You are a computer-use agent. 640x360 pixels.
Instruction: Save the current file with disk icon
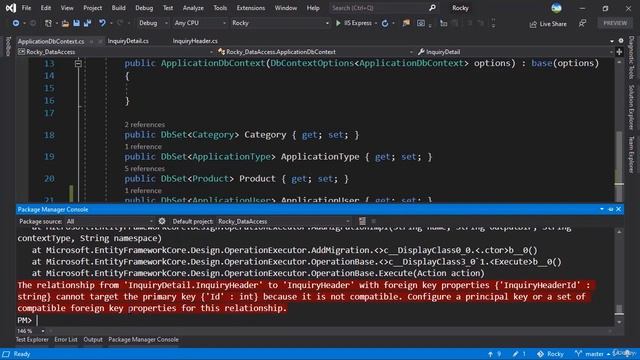tap(76, 23)
